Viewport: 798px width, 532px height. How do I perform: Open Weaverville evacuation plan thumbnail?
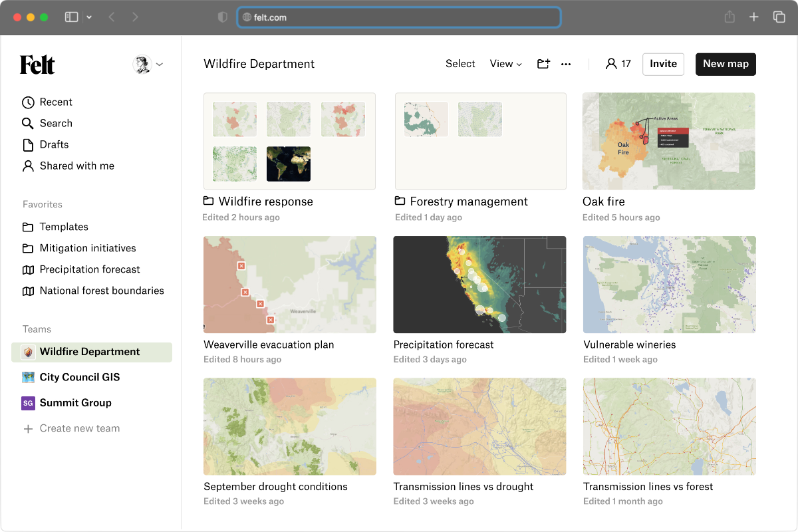[x=290, y=285]
